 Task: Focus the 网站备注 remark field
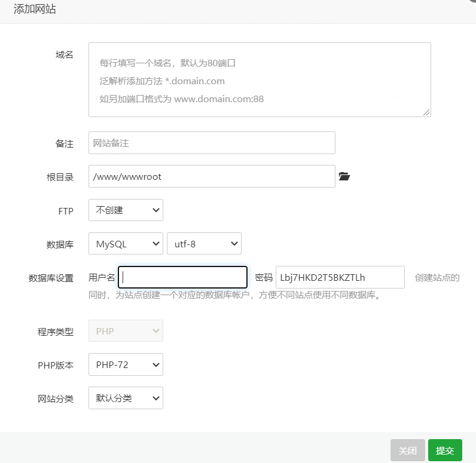(x=212, y=143)
